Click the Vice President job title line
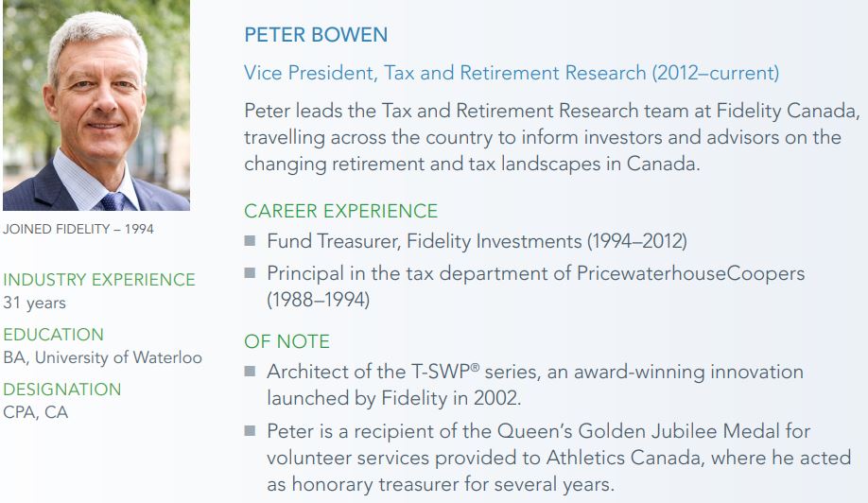The image size is (868, 503). coord(511,73)
